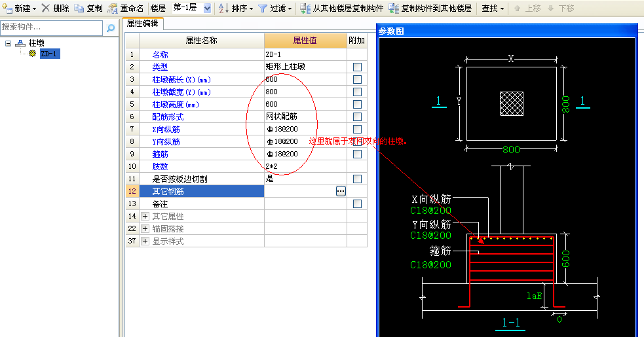
Task: Select the 其它钢筋 property row
Action: click(202, 191)
